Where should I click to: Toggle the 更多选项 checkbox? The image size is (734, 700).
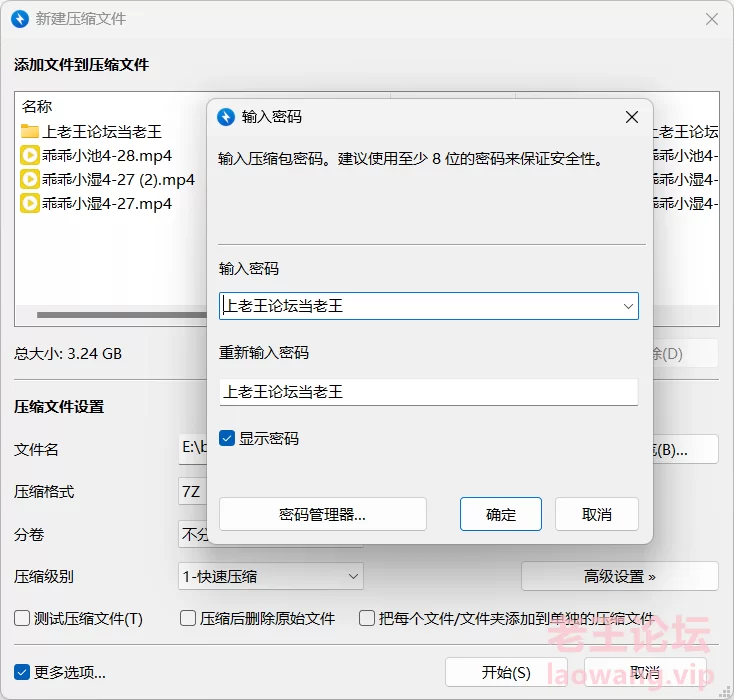pyautogui.click(x=22, y=672)
